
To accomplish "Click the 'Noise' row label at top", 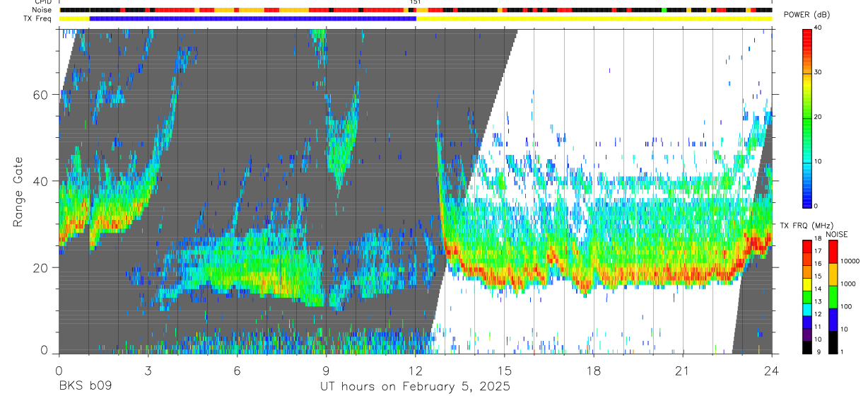I will [42, 10].
